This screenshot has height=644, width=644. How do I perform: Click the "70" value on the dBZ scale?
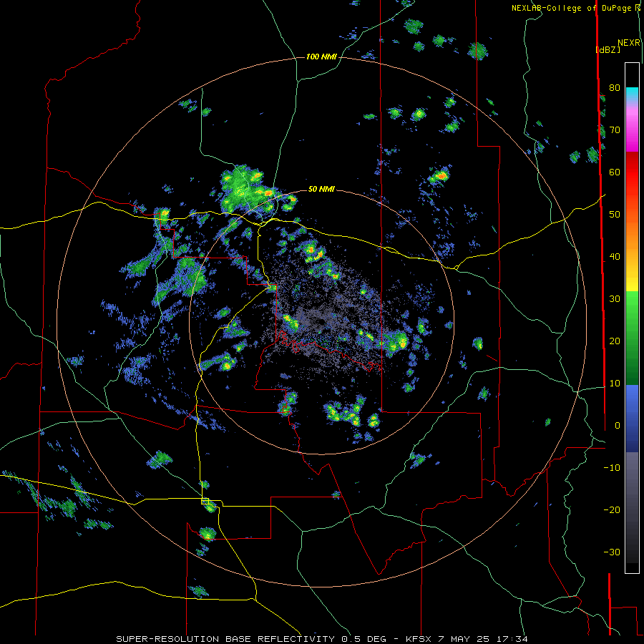[x=615, y=130]
